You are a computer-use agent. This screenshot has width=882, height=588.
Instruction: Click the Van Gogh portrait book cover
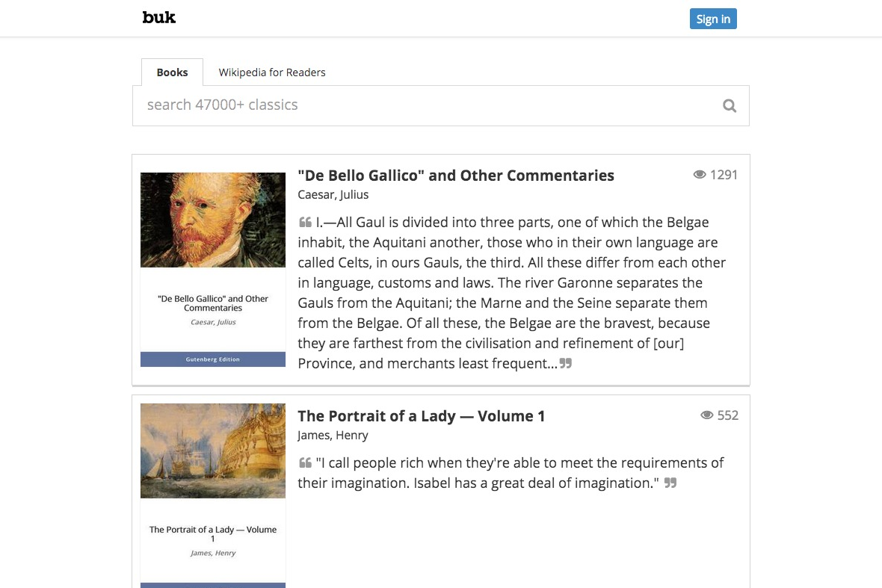click(212, 220)
